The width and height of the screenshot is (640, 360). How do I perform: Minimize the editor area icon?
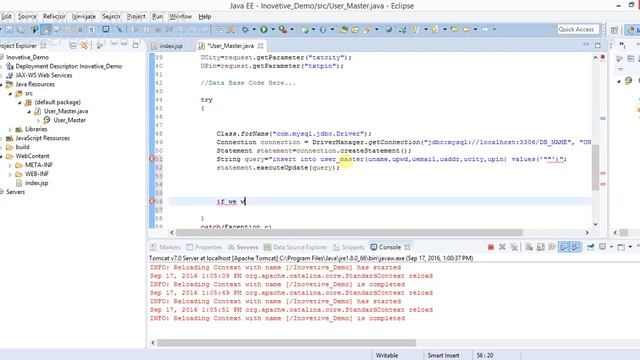(586, 44)
